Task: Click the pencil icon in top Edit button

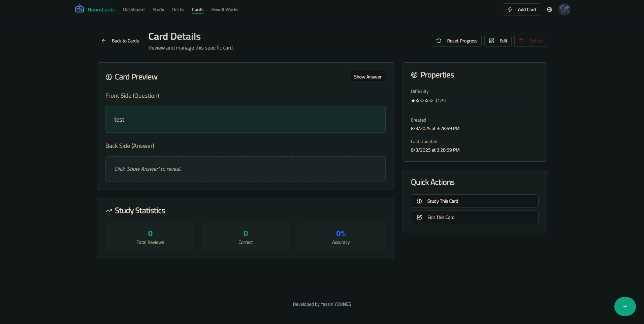Action: [491, 41]
